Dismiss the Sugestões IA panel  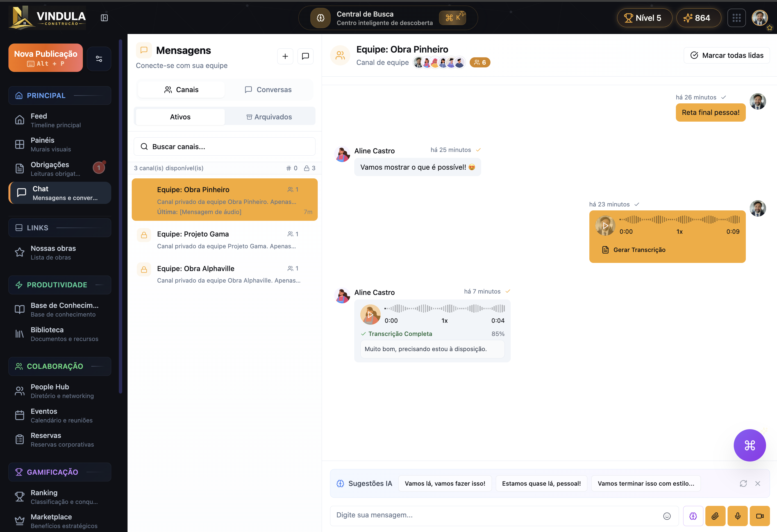click(758, 483)
